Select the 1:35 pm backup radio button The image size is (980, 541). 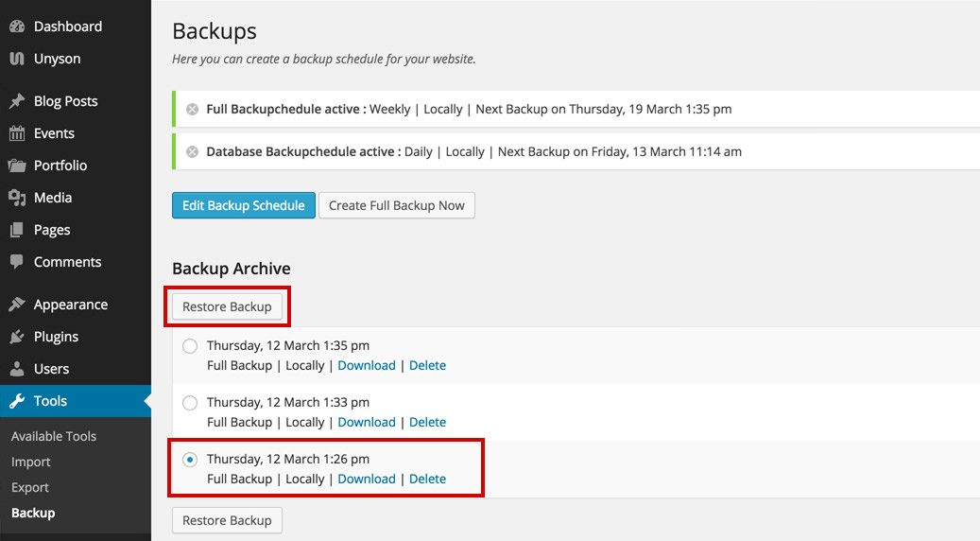[190, 346]
